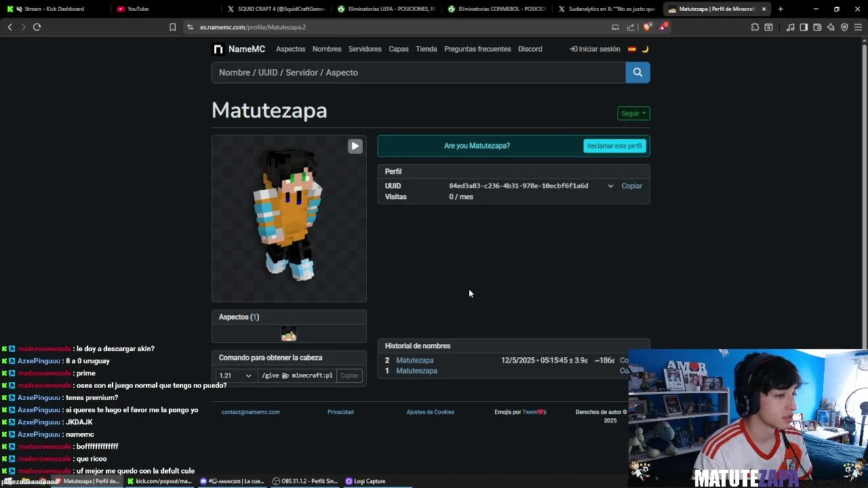Play the skin animation on the 3D preview

click(x=355, y=146)
